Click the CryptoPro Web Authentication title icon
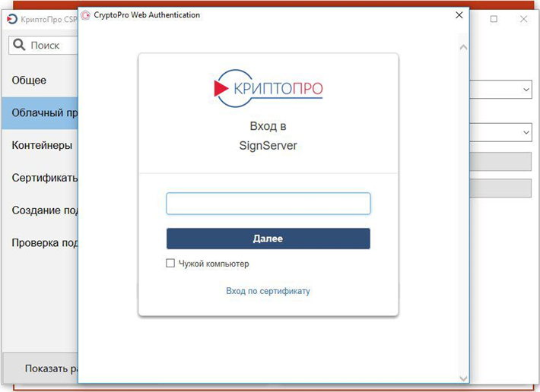This screenshot has width=540, height=392. coord(85,15)
